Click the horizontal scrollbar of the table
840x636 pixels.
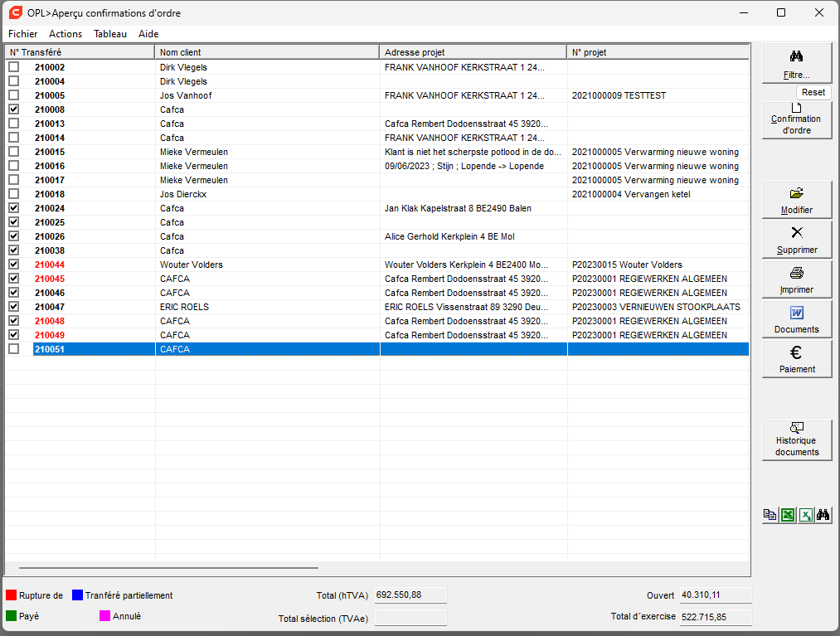(x=169, y=567)
